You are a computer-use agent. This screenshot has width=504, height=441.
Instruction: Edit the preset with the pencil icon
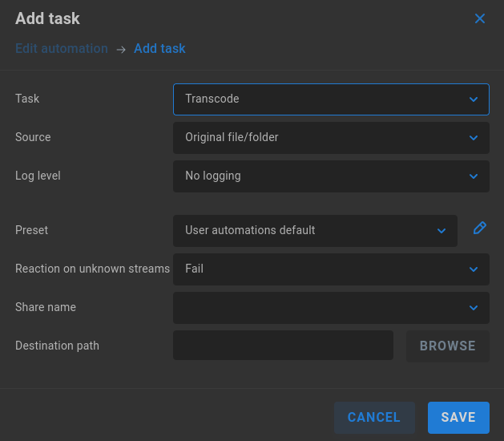coord(480,228)
